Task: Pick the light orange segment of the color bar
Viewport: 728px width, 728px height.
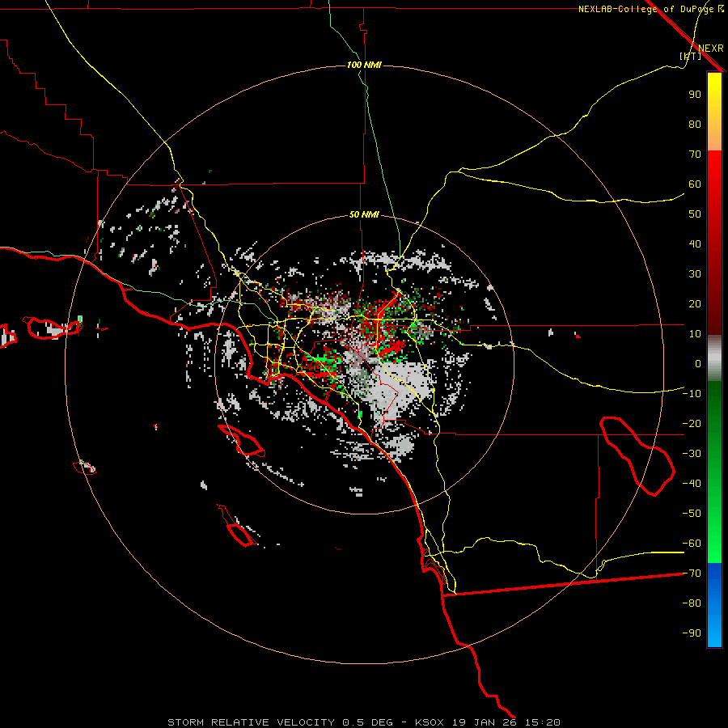Action: coord(714,143)
